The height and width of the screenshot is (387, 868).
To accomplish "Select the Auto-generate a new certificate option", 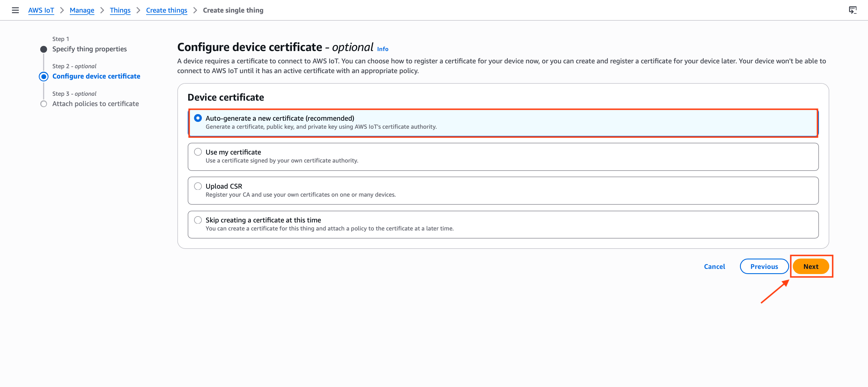I will tap(198, 118).
